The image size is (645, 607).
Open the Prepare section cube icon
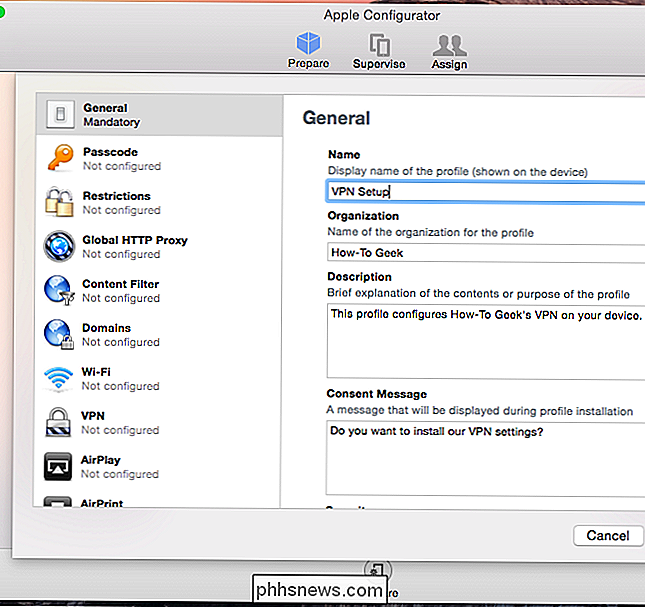308,43
